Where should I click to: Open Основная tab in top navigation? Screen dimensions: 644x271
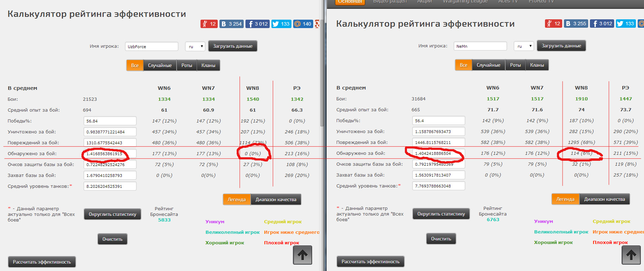point(350,2)
